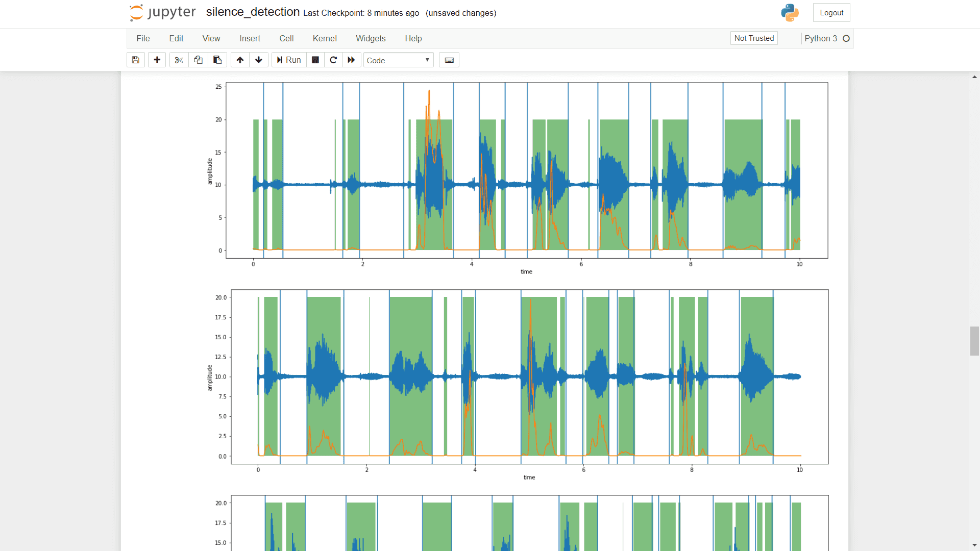Viewport: 980px width, 551px height.
Task: Click the Logout button
Action: [831, 12]
